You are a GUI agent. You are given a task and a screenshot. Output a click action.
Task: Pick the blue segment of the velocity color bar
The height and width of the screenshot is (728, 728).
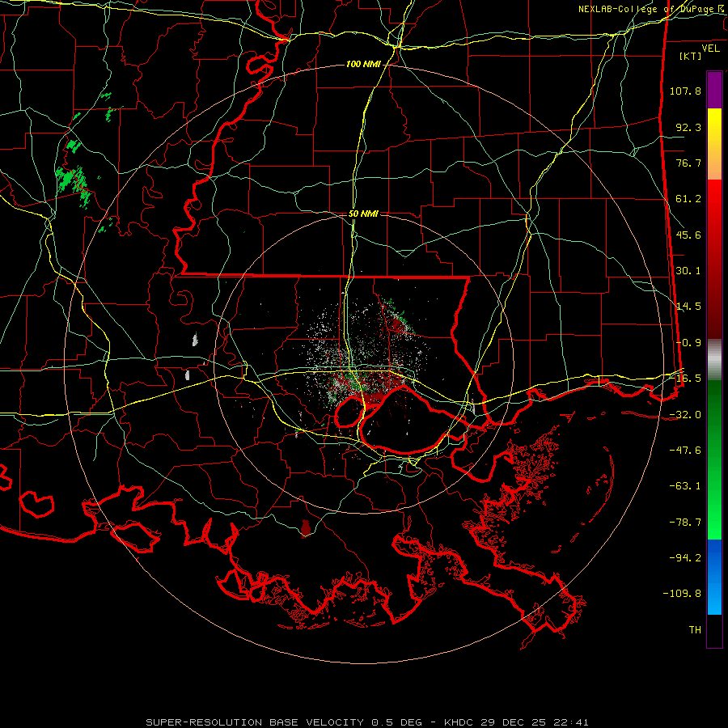[714, 577]
